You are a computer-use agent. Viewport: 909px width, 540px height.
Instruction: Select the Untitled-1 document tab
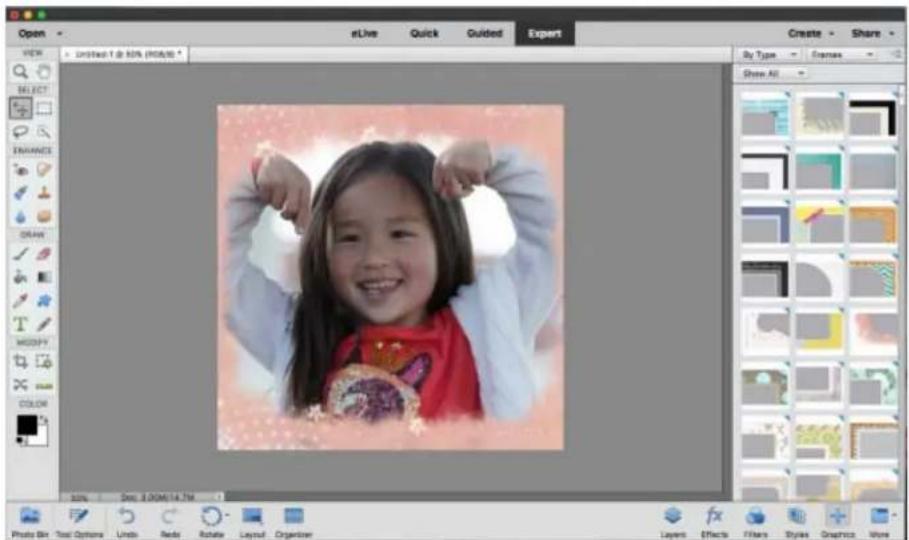tap(125, 54)
